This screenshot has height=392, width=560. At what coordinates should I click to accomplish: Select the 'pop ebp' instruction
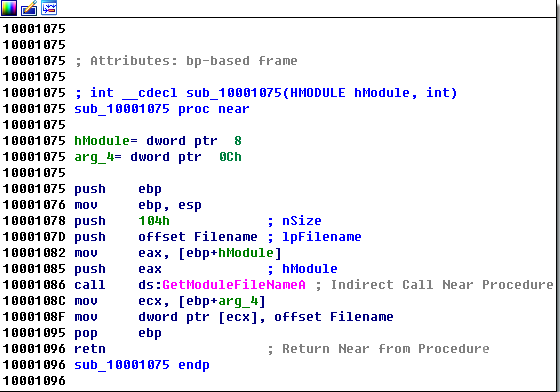click(118, 333)
